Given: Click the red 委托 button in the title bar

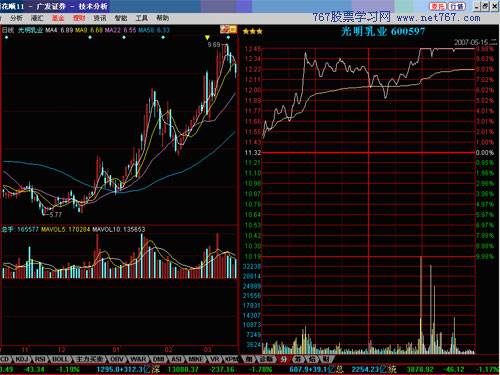Looking at the screenshot, I should pos(438,6).
